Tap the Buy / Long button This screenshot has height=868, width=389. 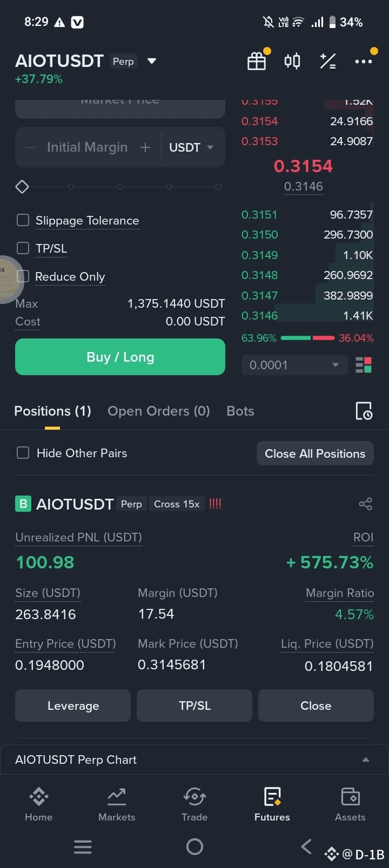(120, 357)
